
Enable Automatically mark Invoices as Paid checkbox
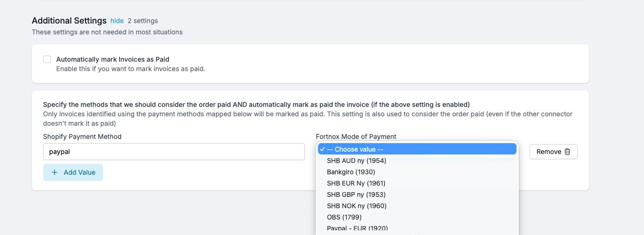[x=47, y=59]
